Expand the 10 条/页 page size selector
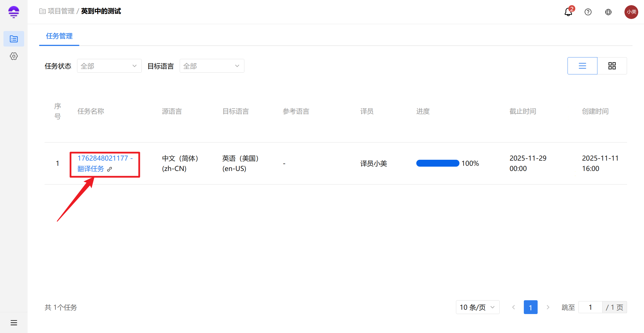644x333 pixels. pyautogui.click(x=477, y=307)
